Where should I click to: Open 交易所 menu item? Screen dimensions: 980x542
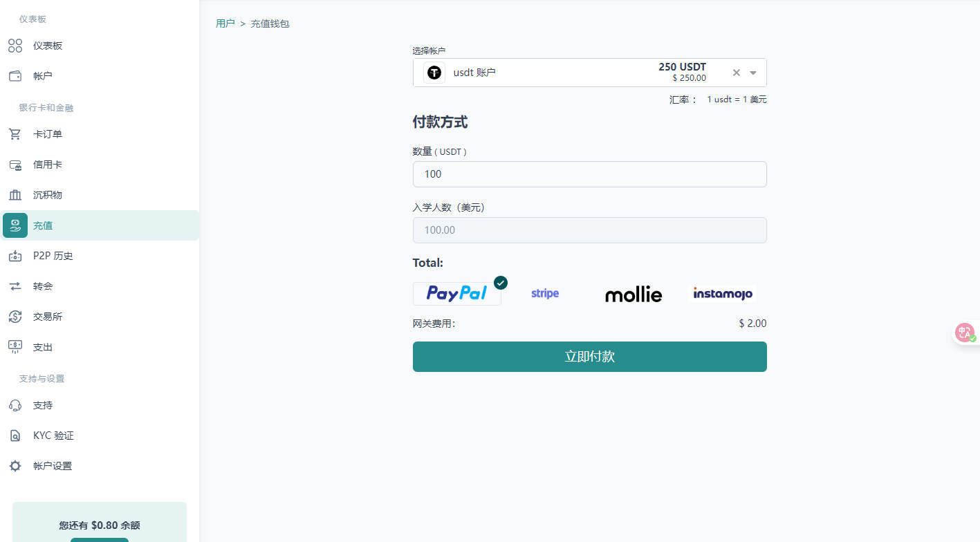100,317
